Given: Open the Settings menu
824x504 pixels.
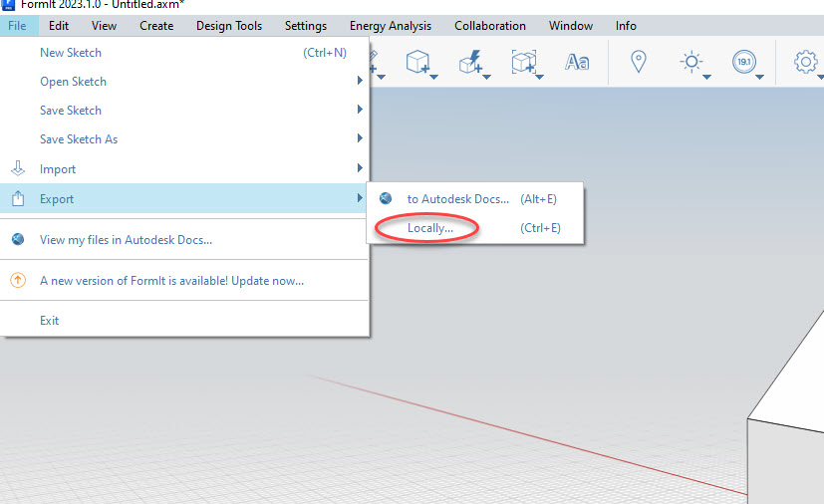Looking at the screenshot, I should coord(306,26).
